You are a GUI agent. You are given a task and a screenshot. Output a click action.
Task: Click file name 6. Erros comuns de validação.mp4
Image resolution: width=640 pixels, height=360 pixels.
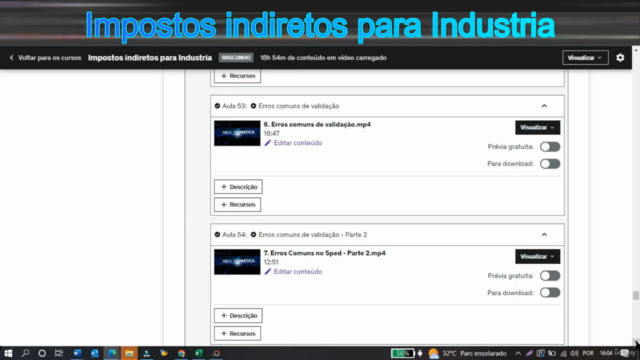317,124
